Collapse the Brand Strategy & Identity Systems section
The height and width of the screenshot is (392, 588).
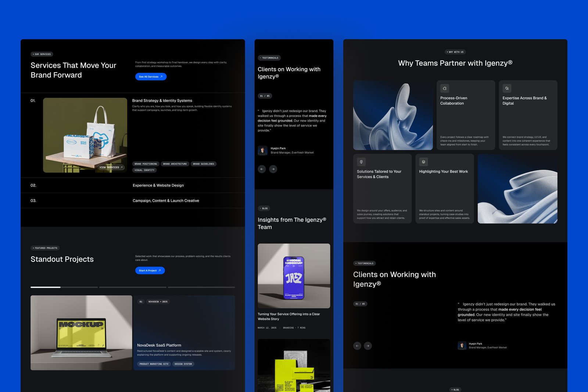(x=162, y=100)
